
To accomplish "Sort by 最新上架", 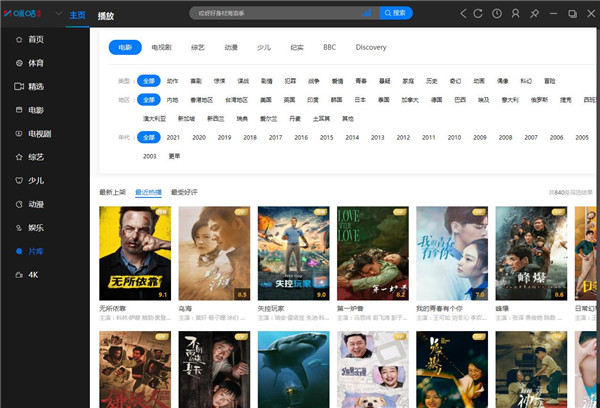I will [112, 191].
